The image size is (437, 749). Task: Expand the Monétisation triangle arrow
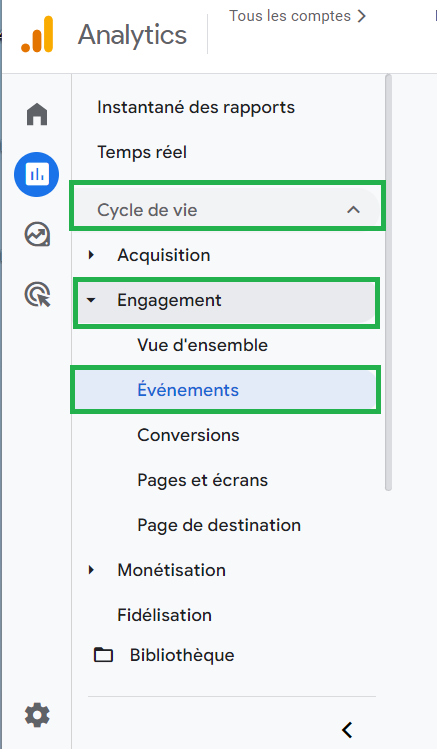click(x=91, y=570)
